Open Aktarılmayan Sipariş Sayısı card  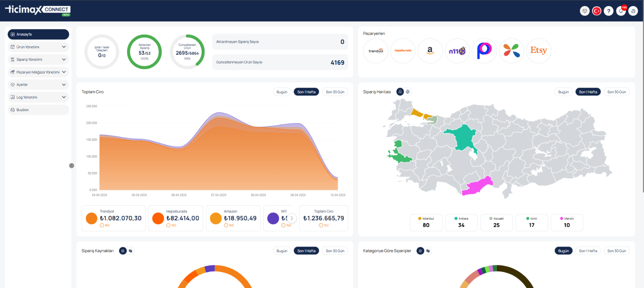coord(280,42)
